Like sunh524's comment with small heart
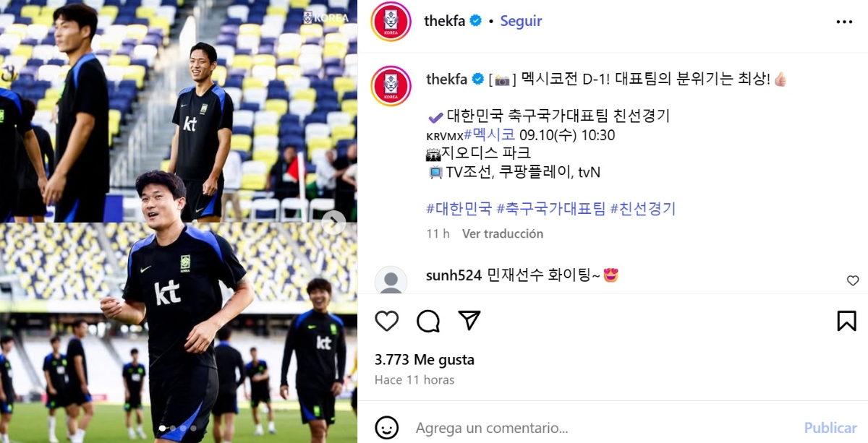Image resolution: width=868 pixels, height=443 pixels. (853, 281)
